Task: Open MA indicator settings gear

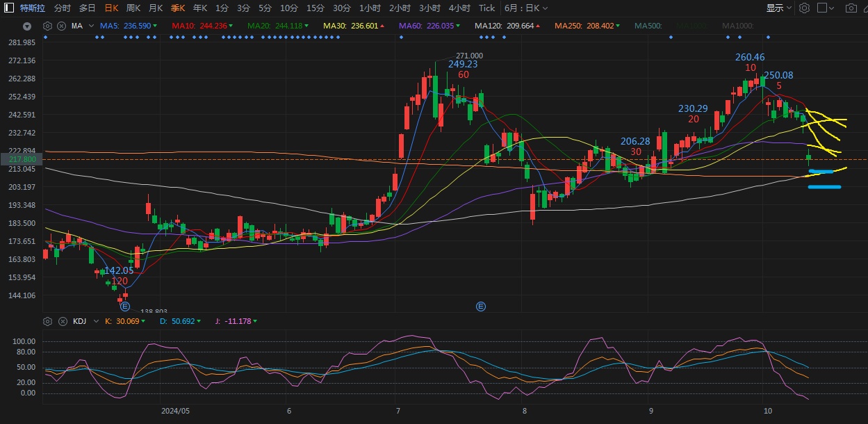Action: point(47,26)
